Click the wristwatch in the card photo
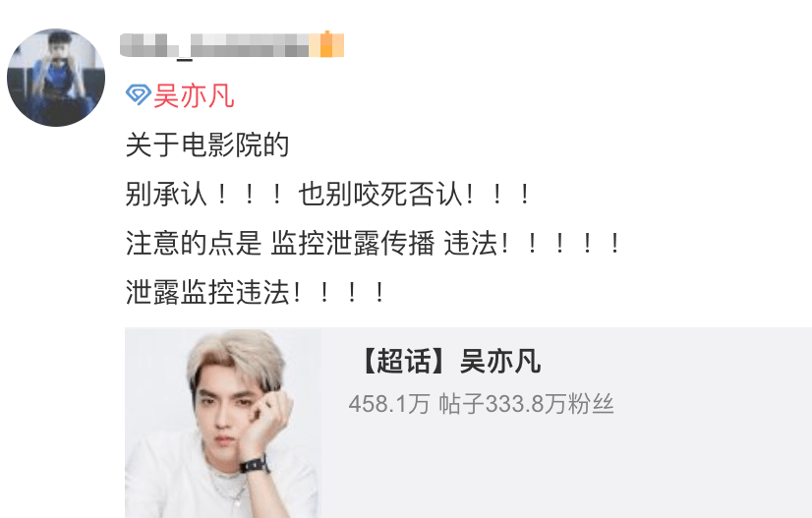Screen dimensions: 812x518 point(254,464)
